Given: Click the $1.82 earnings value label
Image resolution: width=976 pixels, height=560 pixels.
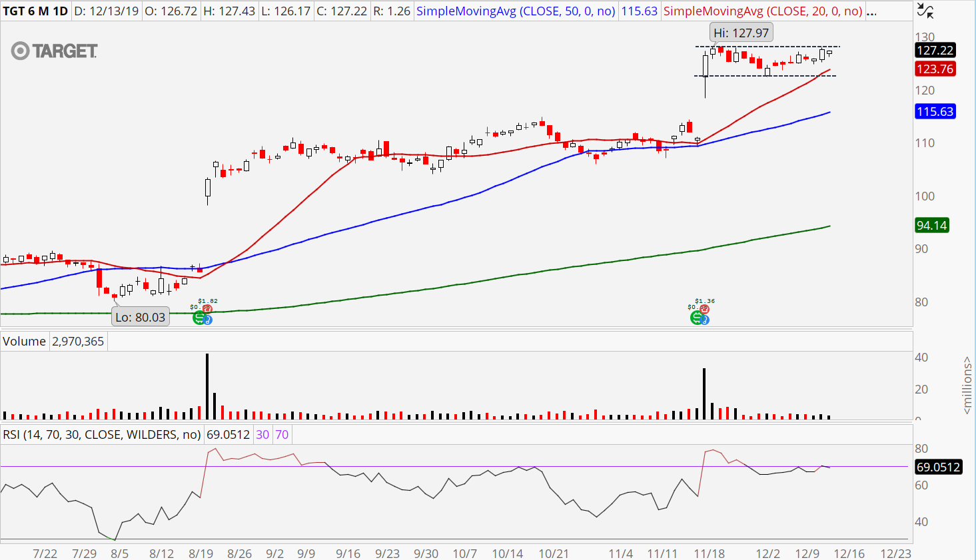Looking at the screenshot, I should (208, 302).
